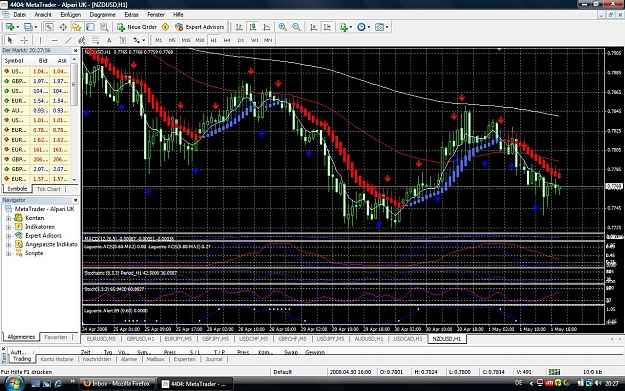Toggle the Market Watch window icon

49,27
